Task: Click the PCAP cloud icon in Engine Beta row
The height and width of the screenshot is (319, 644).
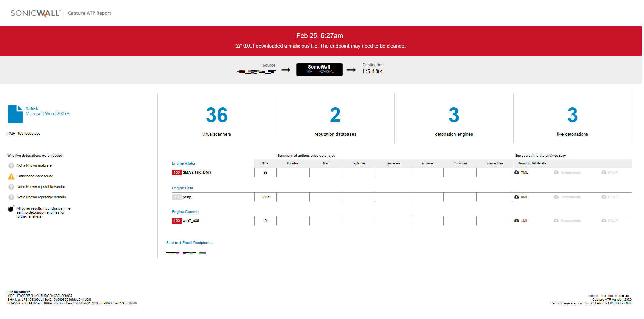Action: tap(604, 197)
